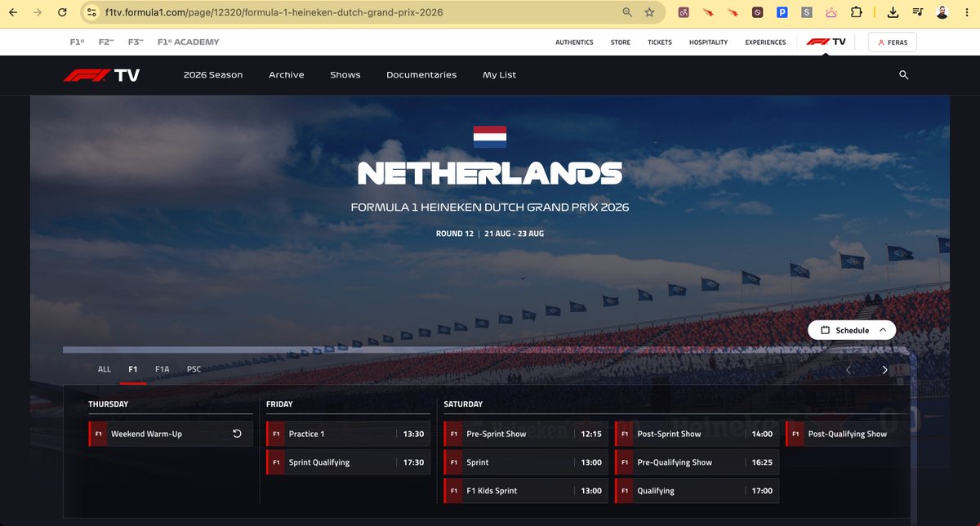Show previous schedule days with left arrow
This screenshot has width=980, height=526.
tap(848, 370)
